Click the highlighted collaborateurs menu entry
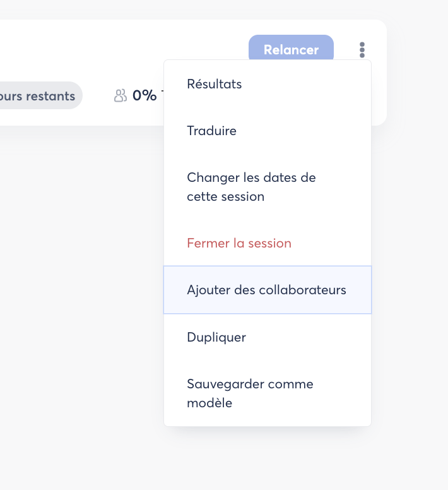 tap(266, 290)
